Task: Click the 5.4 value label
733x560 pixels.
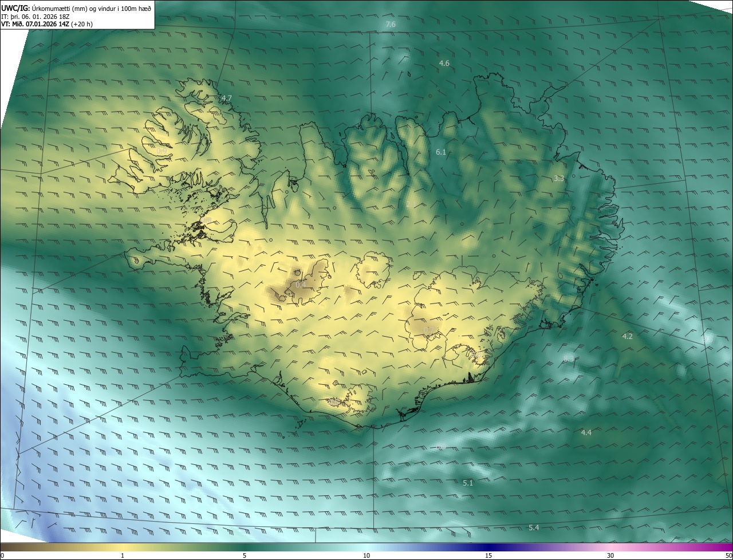Action: coord(534,527)
